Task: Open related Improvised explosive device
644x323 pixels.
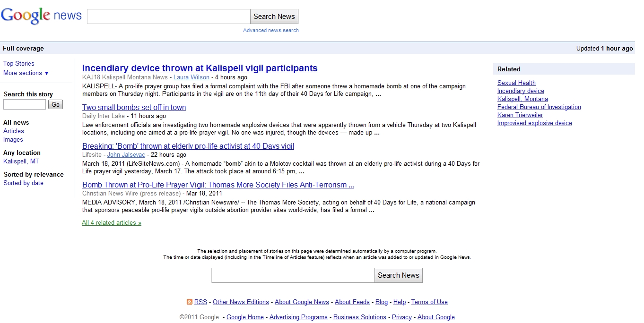Action: tap(535, 123)
